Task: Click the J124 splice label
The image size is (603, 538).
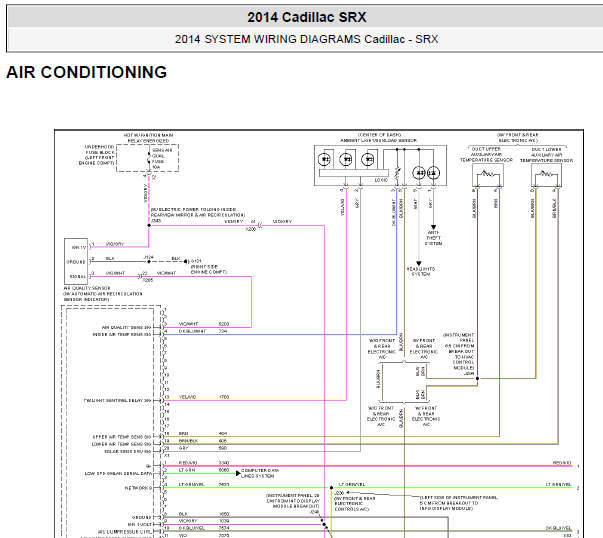Action: (148, 257)
